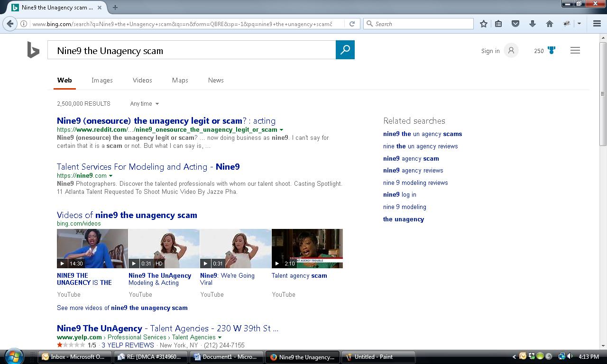Bookmark this page with the star icon

point(483,24)
